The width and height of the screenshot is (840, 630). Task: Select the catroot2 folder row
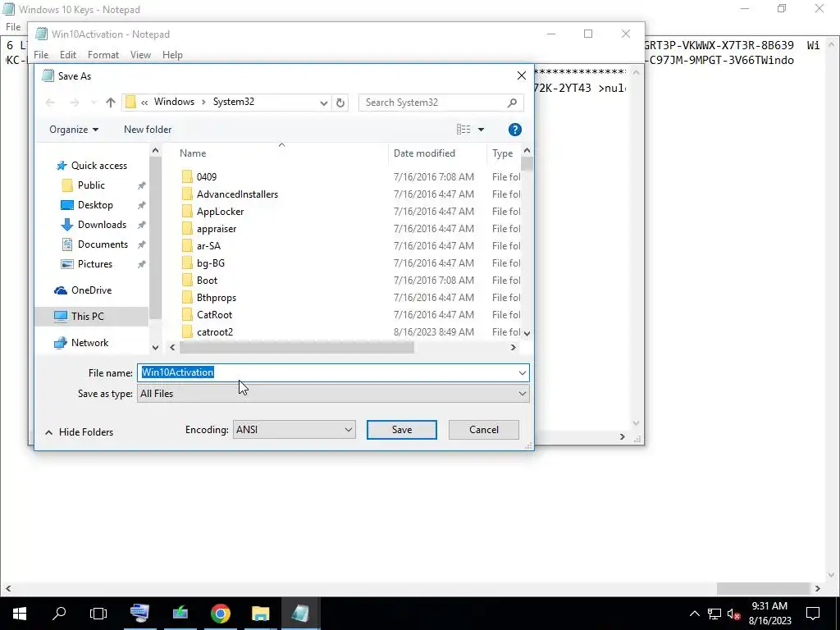(x=349, y=332)
